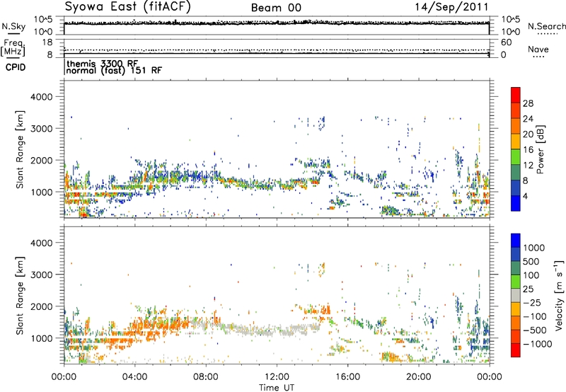
Task: Click the "12" value on power colorbar
Action: tap(528, 166)
